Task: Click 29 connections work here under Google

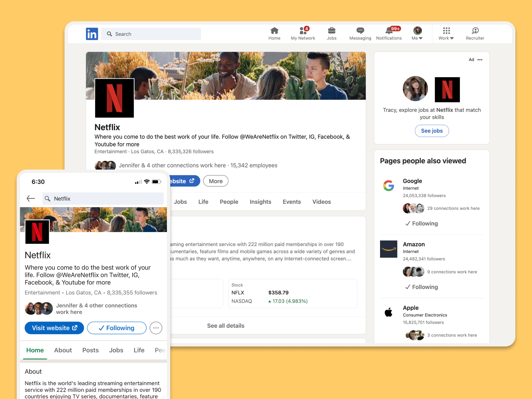Action: click(x=453, y=208)
